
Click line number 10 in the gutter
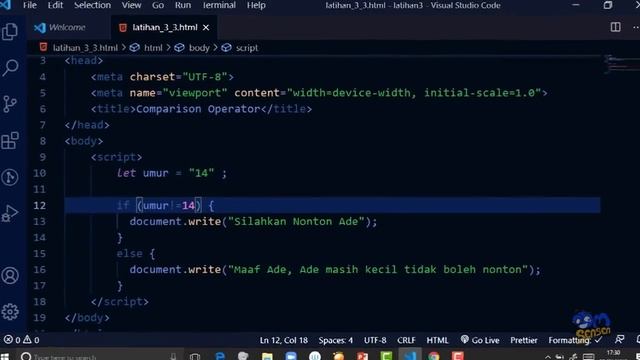pos(40,173)
